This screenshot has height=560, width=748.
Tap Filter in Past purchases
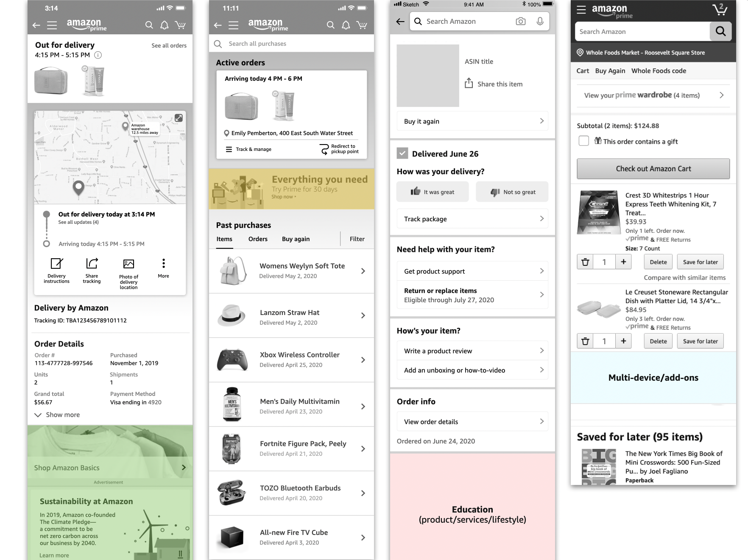pyautogui.click(x=357, y=239)
